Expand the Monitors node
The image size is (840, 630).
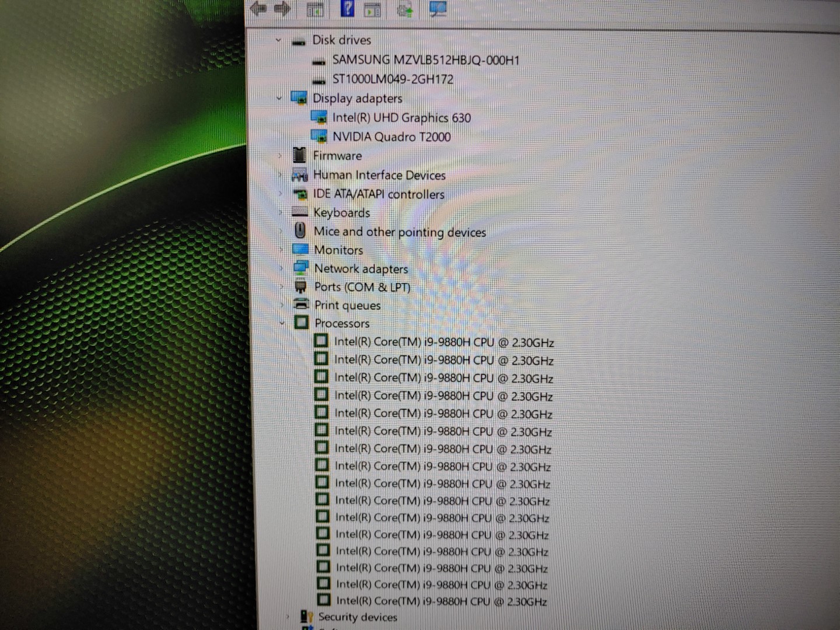coord(281,250)
